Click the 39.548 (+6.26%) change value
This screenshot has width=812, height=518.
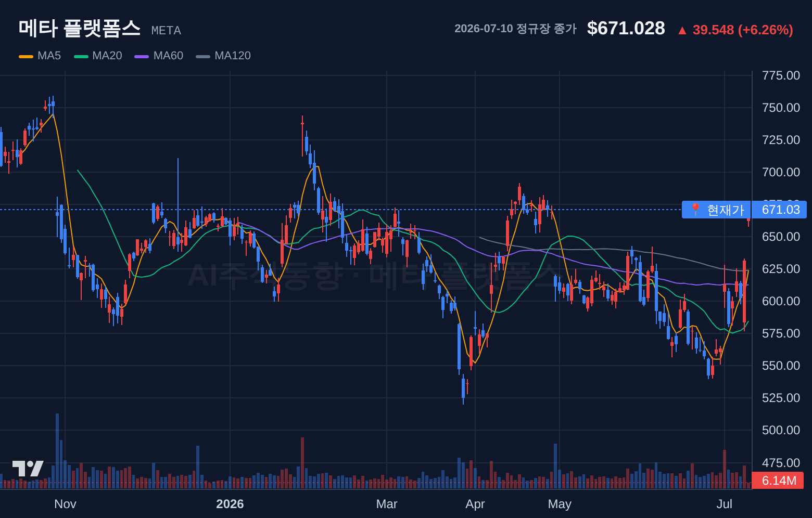[743, 30]
